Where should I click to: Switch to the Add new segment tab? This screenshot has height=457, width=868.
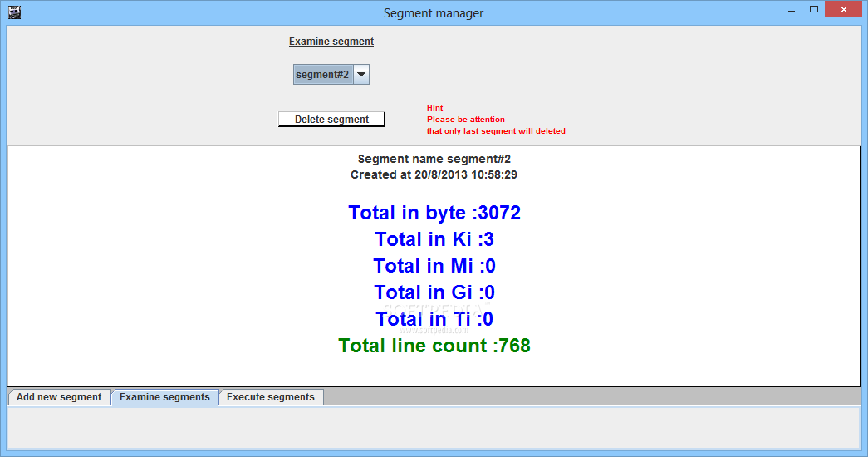[x=59, y=397]
